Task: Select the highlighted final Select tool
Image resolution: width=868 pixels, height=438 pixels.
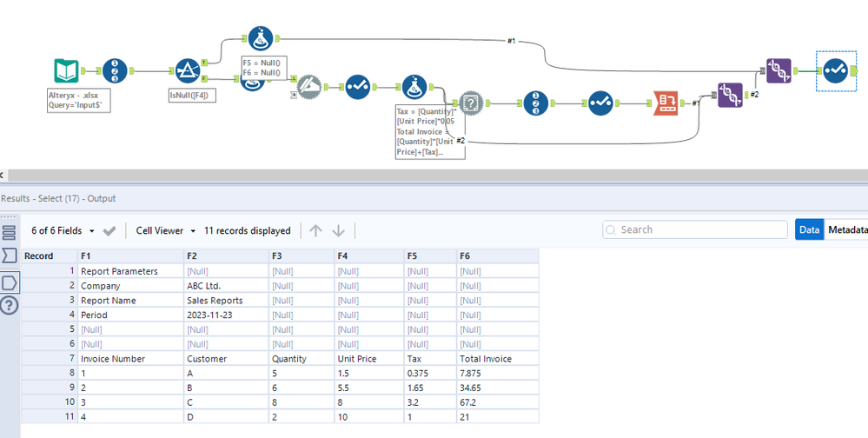Action: point(835,71)
